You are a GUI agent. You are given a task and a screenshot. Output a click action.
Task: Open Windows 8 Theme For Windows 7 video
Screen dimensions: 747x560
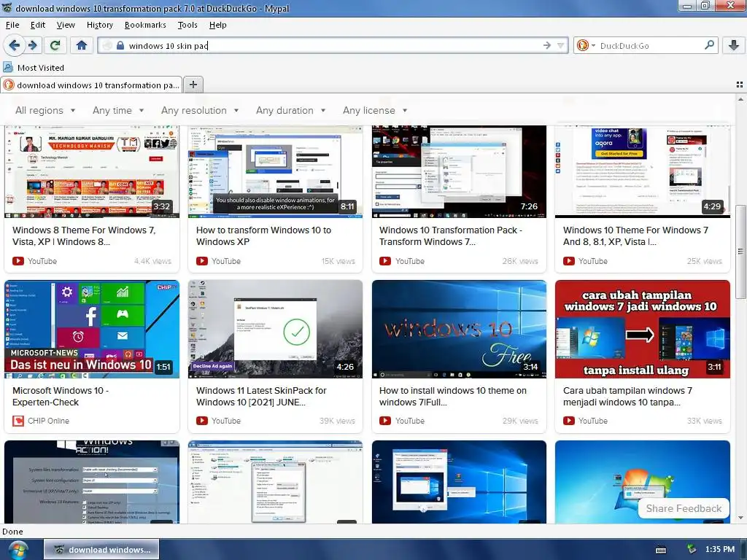(x=85, y=236)
